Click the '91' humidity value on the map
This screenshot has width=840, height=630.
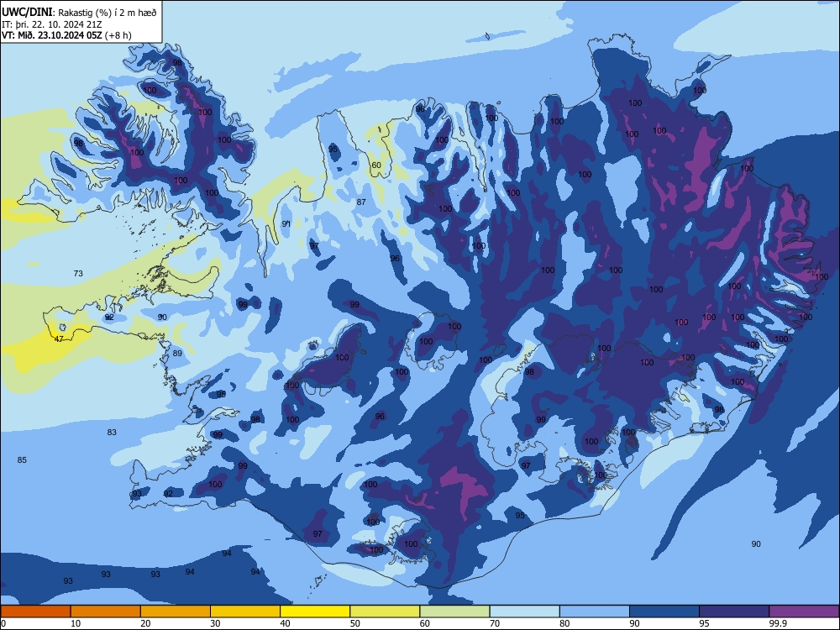coord(286,224)
